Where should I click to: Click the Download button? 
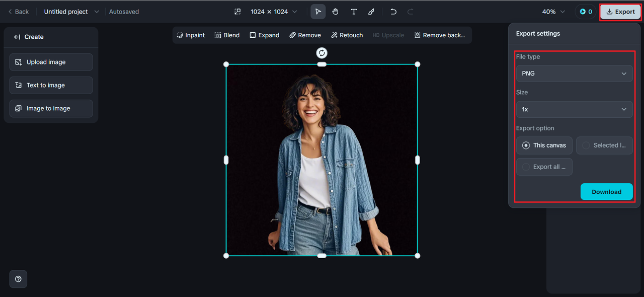(606, 192)
